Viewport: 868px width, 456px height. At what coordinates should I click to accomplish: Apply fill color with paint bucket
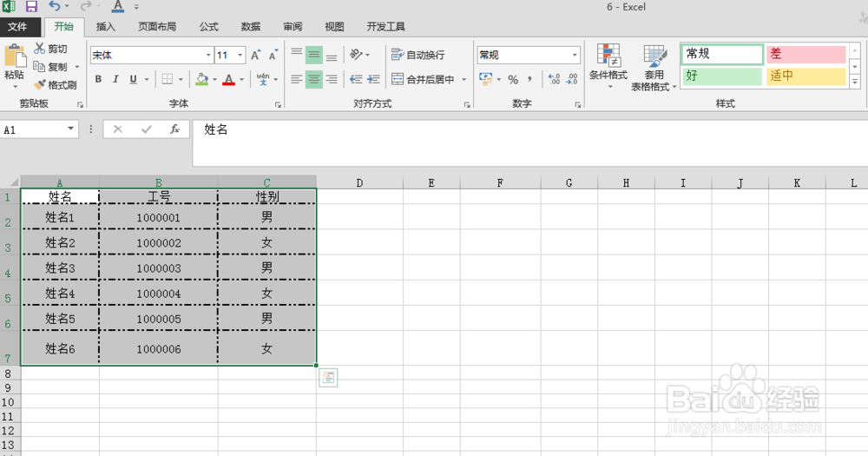pos(202,79)
